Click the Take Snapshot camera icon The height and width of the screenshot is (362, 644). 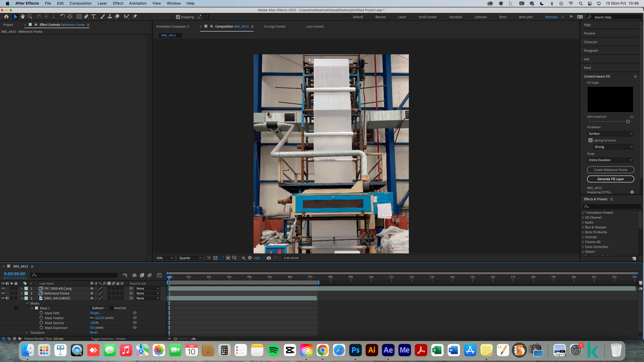pyautogui.click(x=269, y=258)
